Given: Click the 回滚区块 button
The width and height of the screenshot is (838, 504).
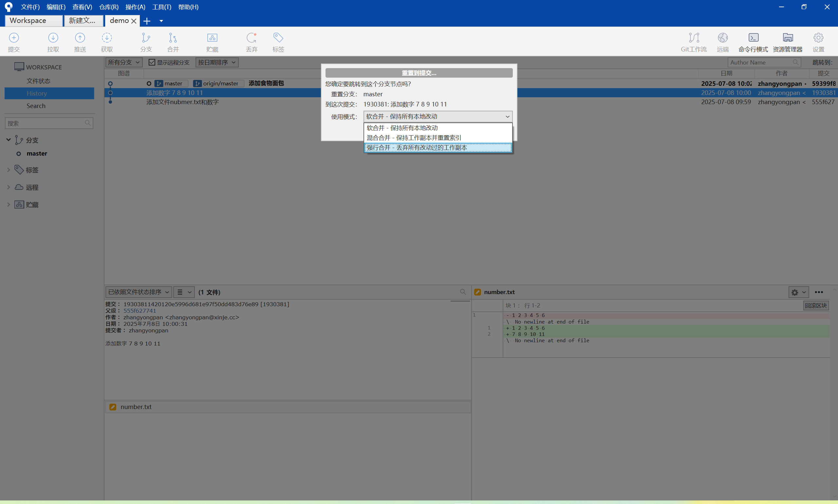Looking at the screenshot, I should pyautogui.click(x=816, y=305).
